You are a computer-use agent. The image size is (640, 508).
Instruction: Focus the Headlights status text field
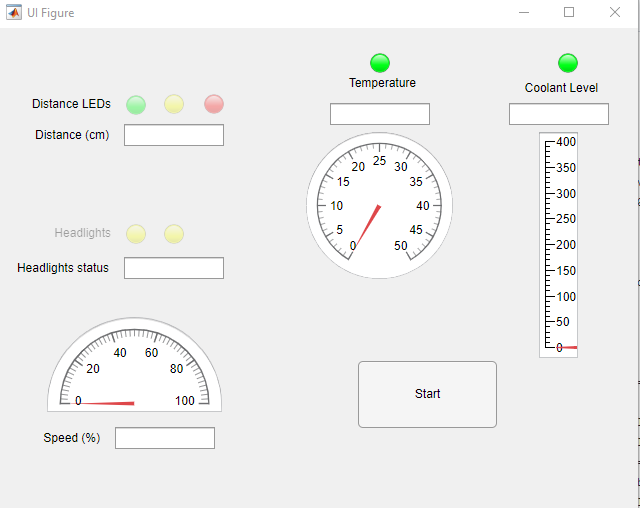tap(174, 268)
